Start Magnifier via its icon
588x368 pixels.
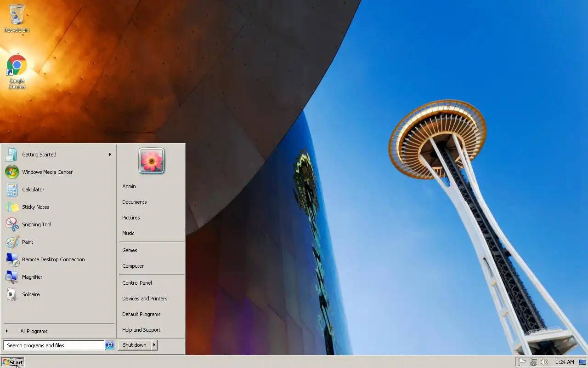pos(12,277)
